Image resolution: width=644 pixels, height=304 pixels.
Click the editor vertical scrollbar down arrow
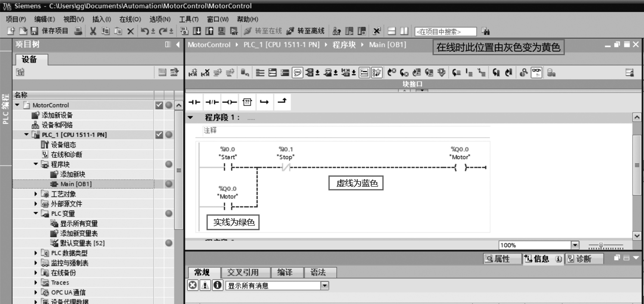(637, 236)
